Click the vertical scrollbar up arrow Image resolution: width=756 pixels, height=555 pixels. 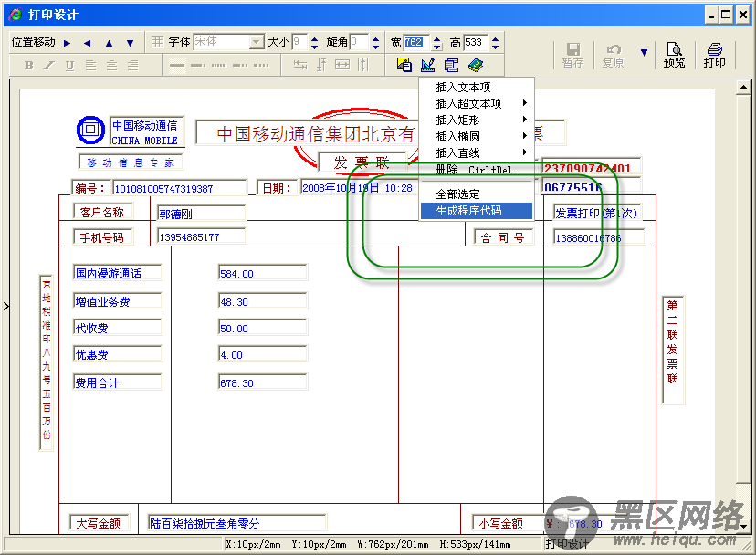click(x=743, y=88)
